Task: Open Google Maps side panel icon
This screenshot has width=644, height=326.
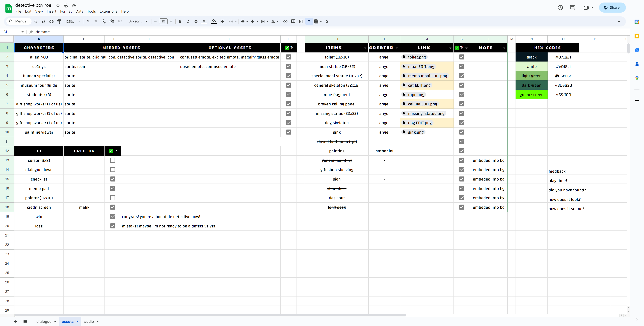Action: (637, 78)
